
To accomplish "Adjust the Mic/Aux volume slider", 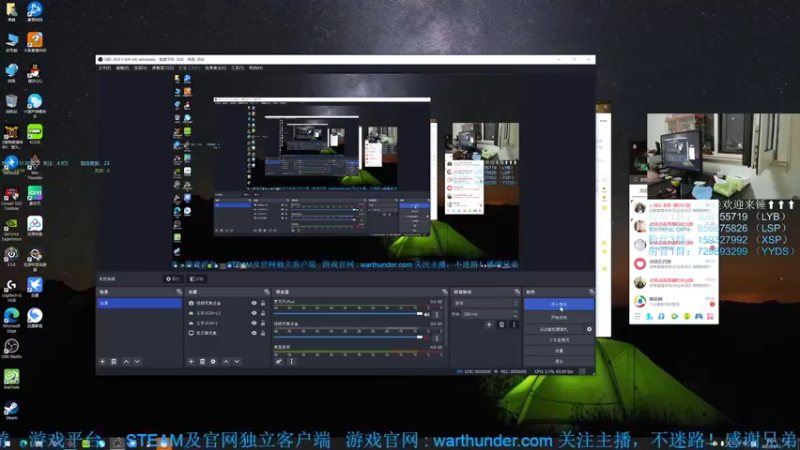I will tap(348, 314).
